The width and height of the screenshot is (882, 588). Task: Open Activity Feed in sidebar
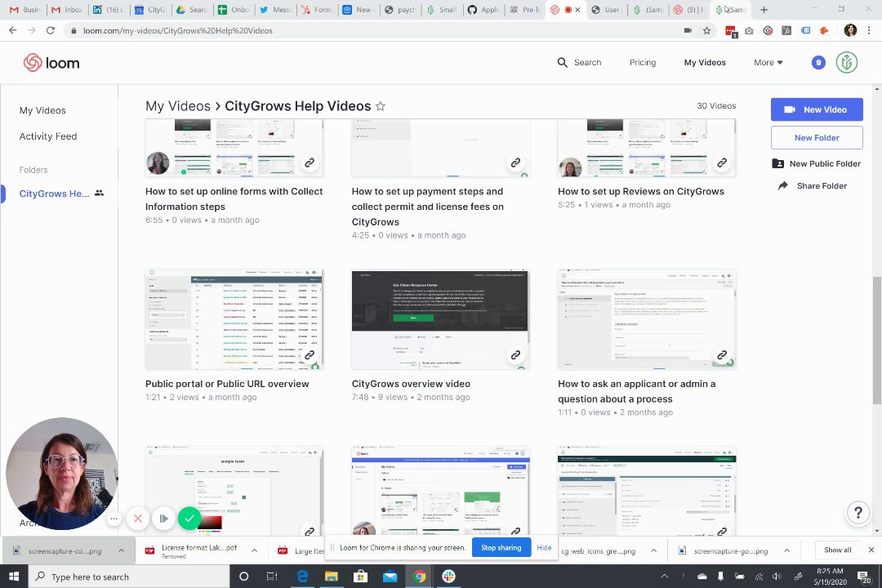coord(48,136)
